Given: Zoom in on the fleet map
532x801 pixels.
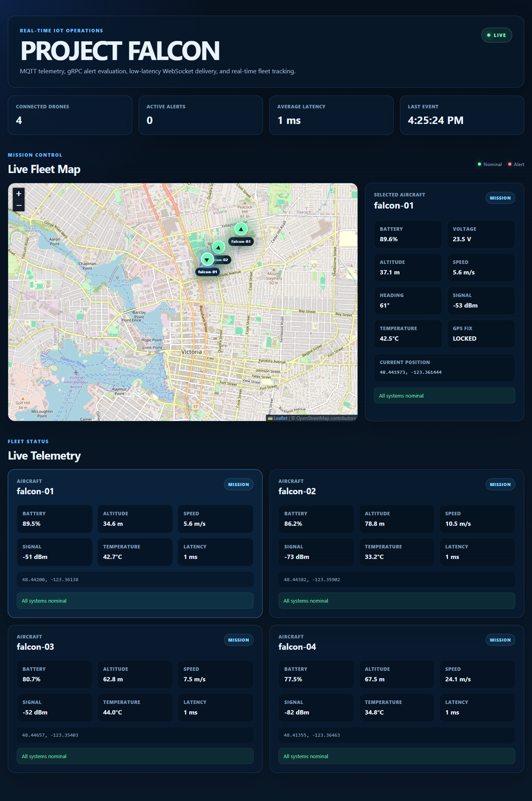Looking at the screenshot, I should [18, 194].
